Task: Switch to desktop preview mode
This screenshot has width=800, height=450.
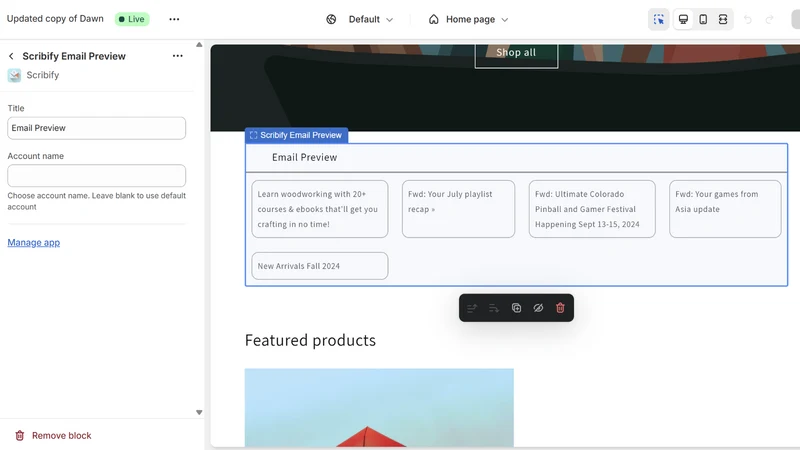Action: click(683, 19)
